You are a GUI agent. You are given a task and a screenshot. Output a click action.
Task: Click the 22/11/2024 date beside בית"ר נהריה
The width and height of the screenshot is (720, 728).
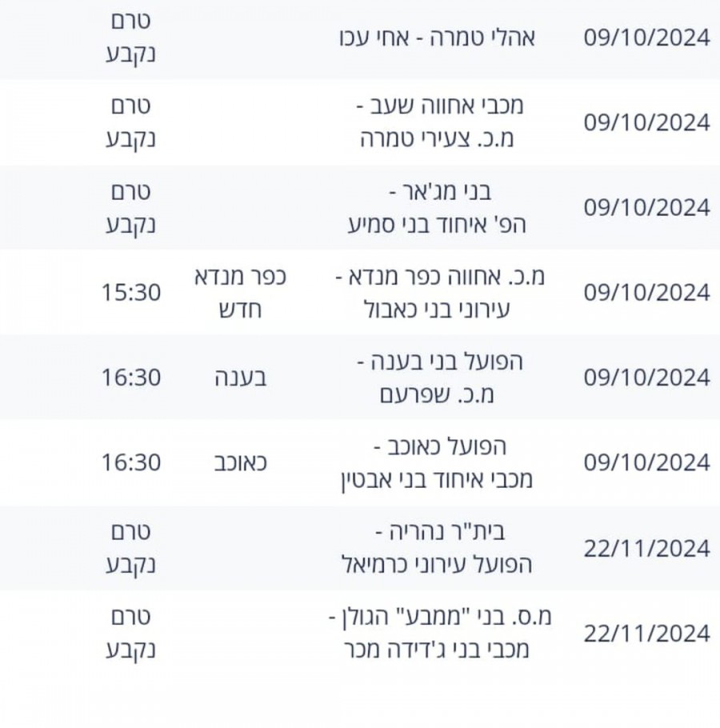pyautogui.click(x=646, y=549)
